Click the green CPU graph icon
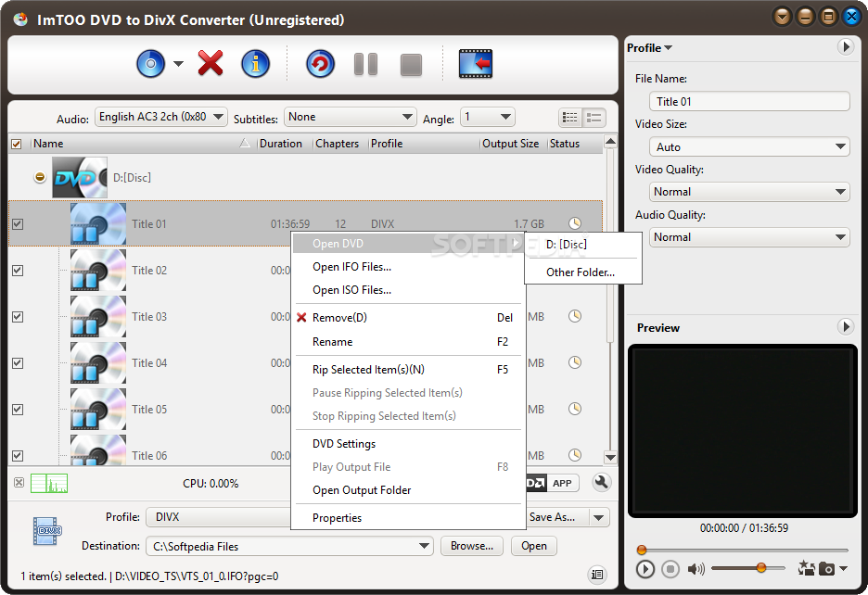868x595 pixels. pos(49,483)
